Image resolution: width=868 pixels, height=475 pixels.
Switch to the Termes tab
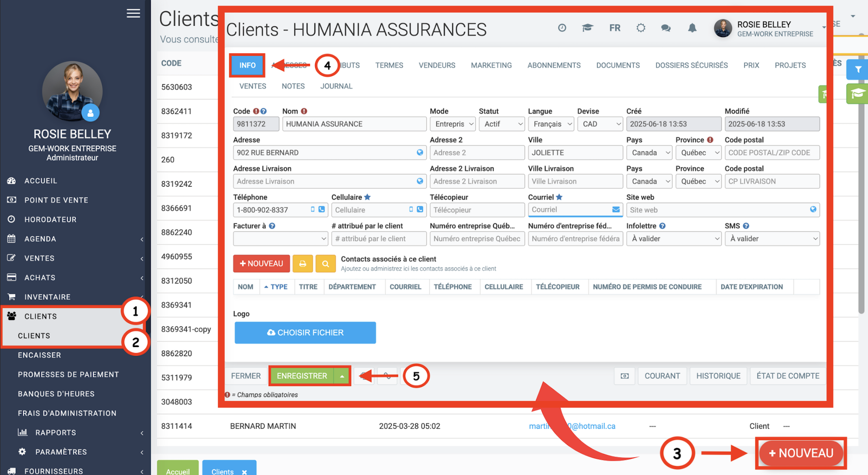(x=389, y=65)
